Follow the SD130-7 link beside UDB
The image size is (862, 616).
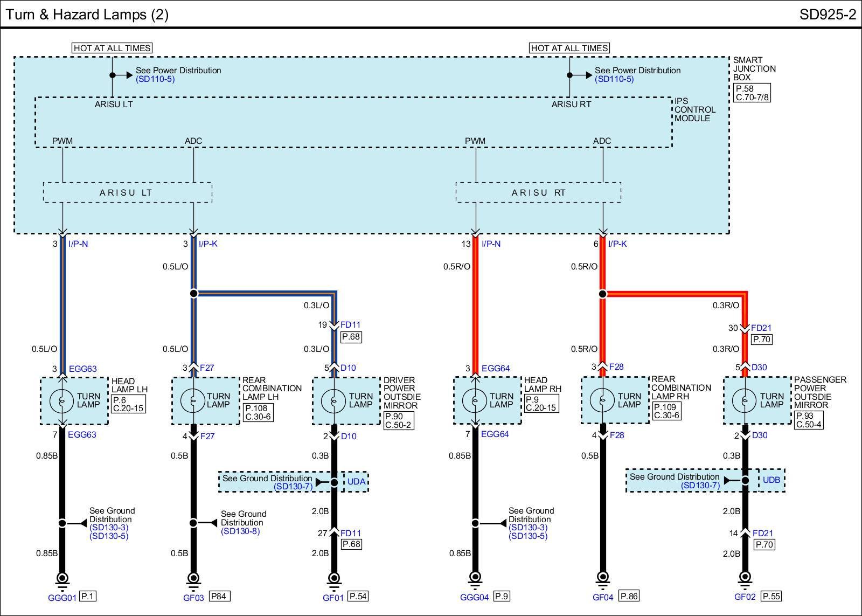(x=700, y=486)
